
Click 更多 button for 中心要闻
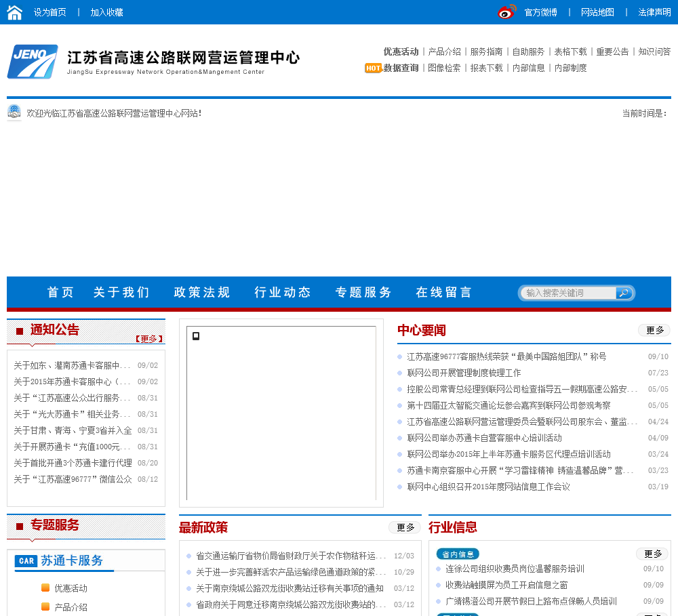pos(655,330)
